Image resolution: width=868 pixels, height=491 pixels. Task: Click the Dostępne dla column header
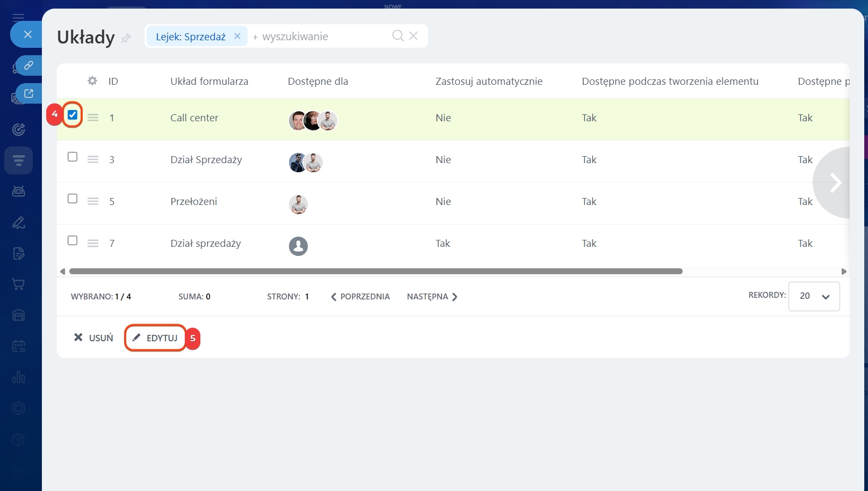(317, 81)
